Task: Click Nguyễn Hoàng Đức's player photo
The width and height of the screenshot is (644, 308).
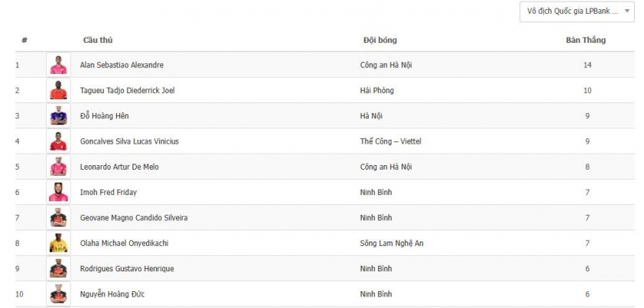Action: (x=58, y=293)
